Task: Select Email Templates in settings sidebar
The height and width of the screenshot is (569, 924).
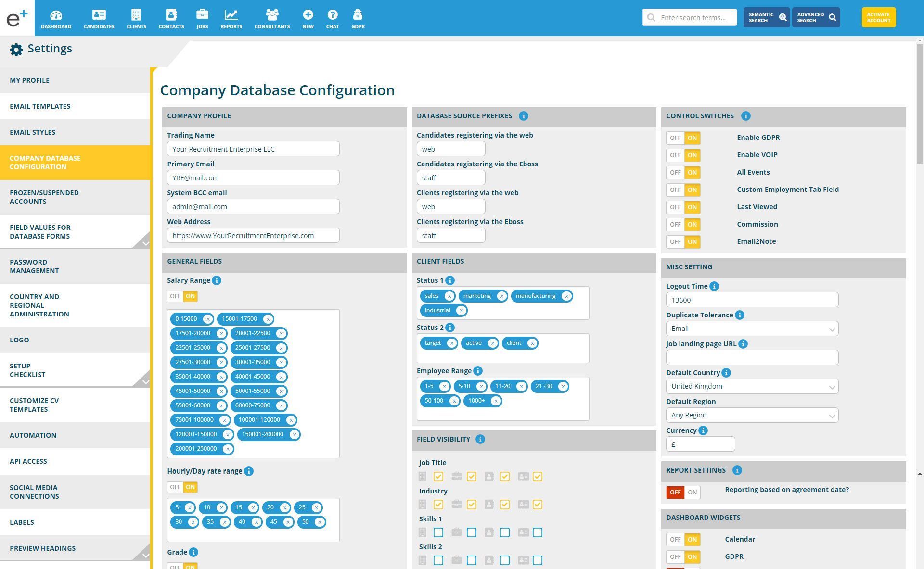Action: [40, 106]
